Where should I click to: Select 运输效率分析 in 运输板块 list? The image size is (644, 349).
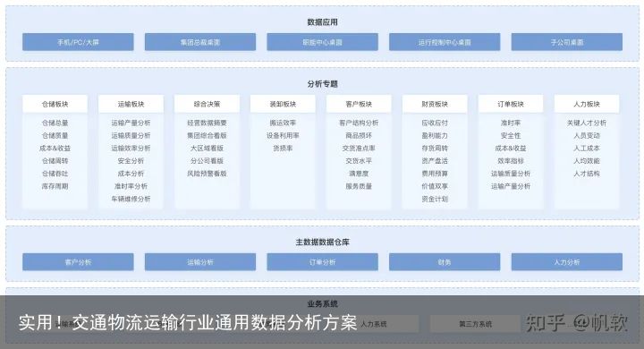point(131,148)
